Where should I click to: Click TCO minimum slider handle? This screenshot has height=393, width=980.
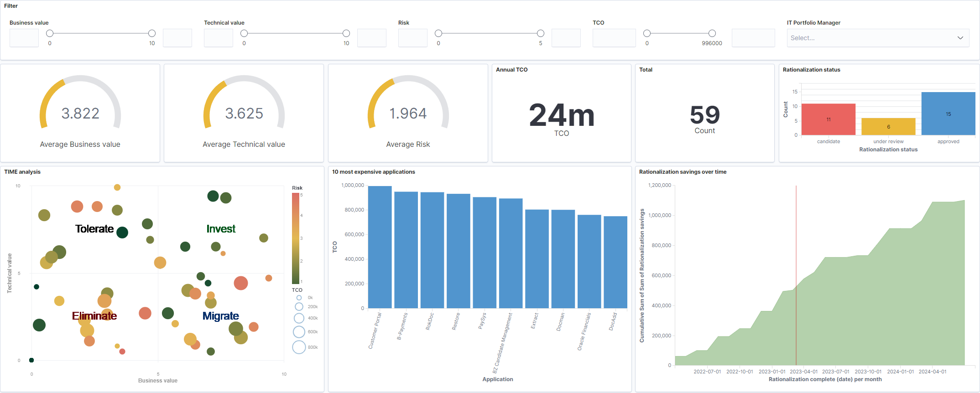click(647, 33)
